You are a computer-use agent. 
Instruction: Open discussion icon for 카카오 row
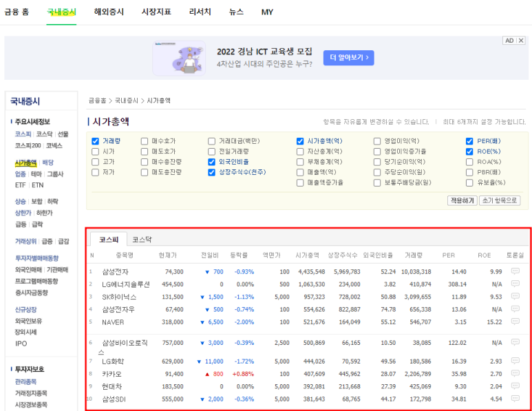coord(515,373)
